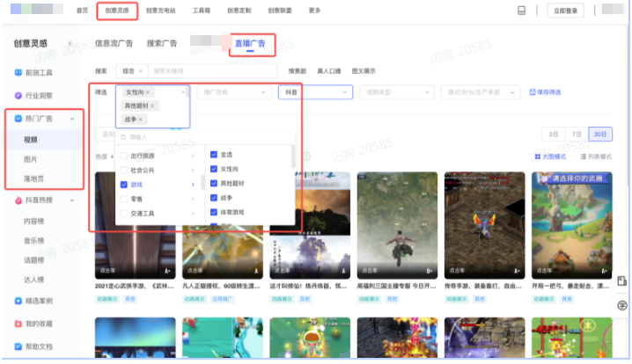Open the 视频类型 dropdown

point(397,92)
